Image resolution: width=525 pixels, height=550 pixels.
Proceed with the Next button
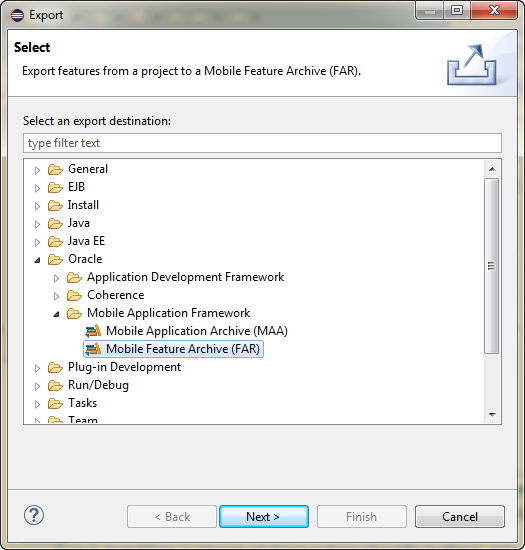(x=264, y=516)
